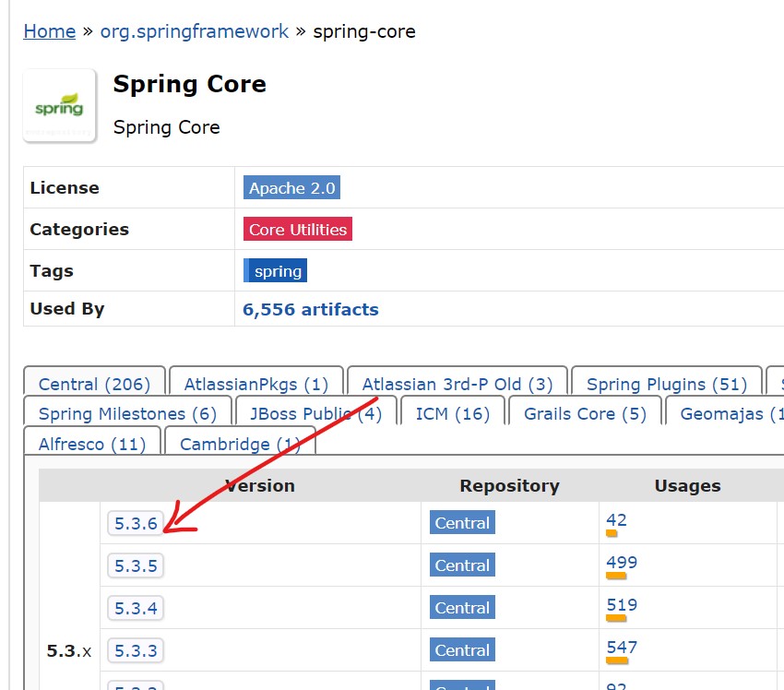Switch to the Central (206) tab
Image resolution: width=784 pixels, height=690 pixels.
pyautogui.click(x=94, y=384)
